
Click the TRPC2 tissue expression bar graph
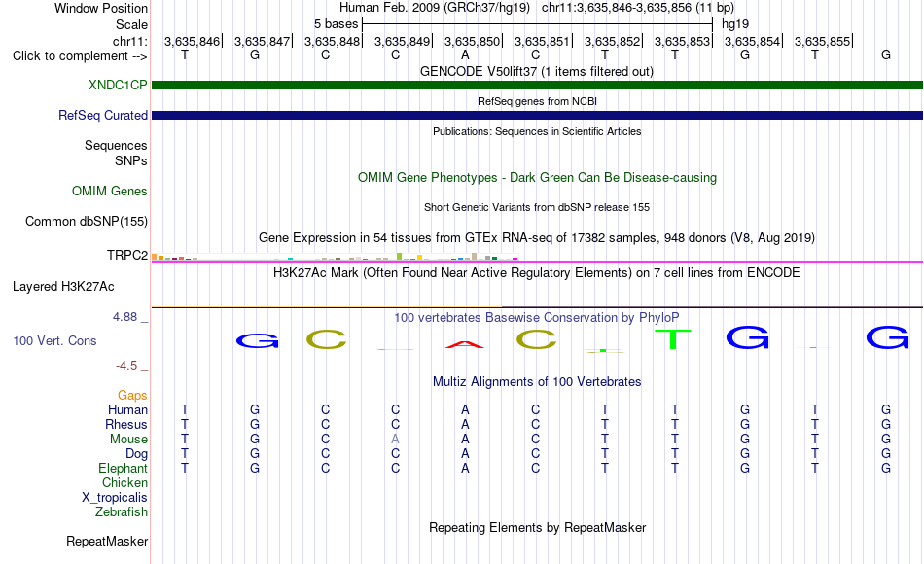click(335, 257)
